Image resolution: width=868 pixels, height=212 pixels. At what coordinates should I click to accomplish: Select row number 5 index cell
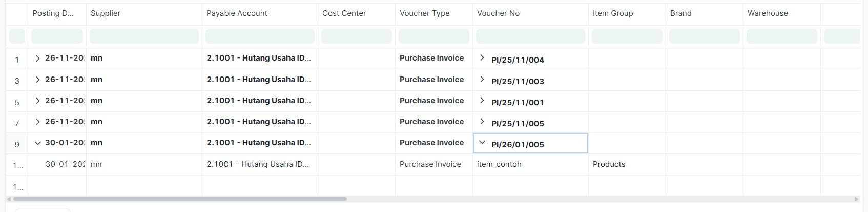tap(17, 102)
